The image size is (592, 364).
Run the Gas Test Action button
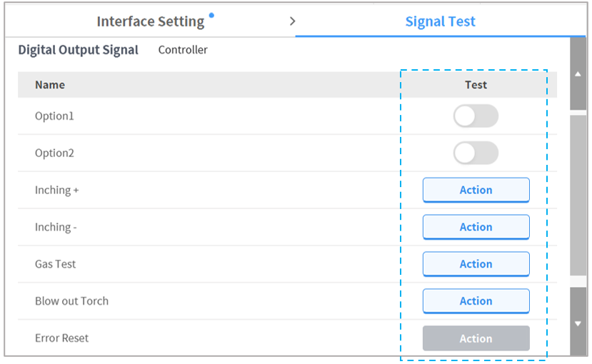(476, 264)
